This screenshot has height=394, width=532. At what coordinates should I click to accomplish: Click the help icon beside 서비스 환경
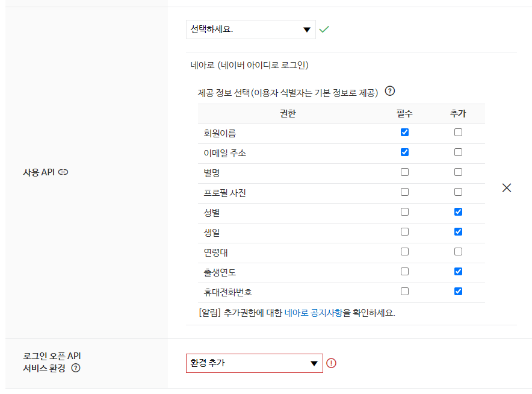click(76, 368)
